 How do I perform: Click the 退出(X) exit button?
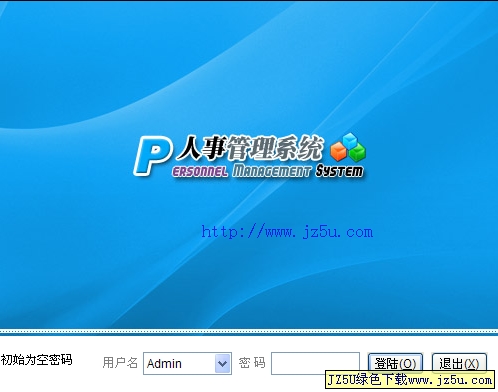pyautogui.click(x=459, y=363)
